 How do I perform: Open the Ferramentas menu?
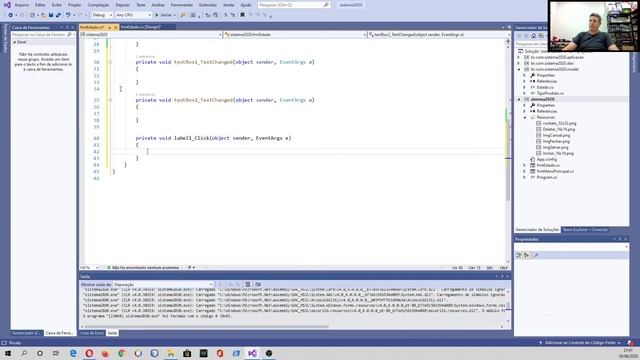coord(182,5)
